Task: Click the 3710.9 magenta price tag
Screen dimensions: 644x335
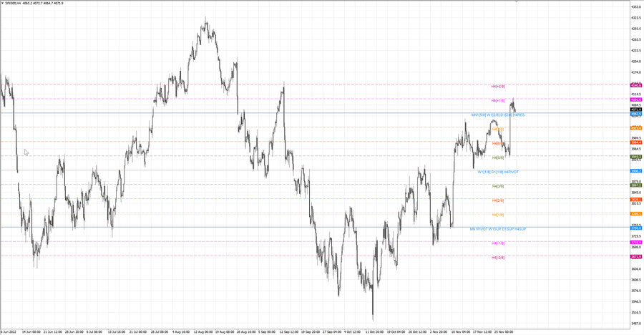Action: click(636, 243)
